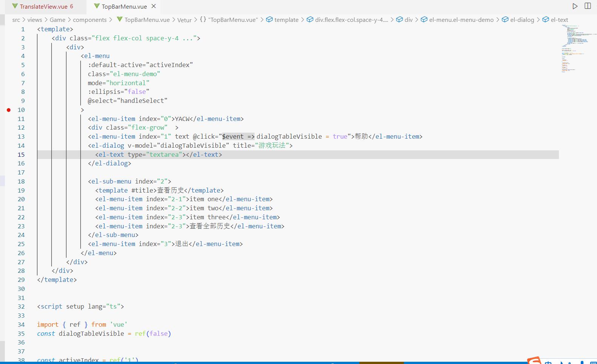Close the TopBarMenu.vue tab
The height and width of the screenshot is (364, 597).
tap(153, 6)
